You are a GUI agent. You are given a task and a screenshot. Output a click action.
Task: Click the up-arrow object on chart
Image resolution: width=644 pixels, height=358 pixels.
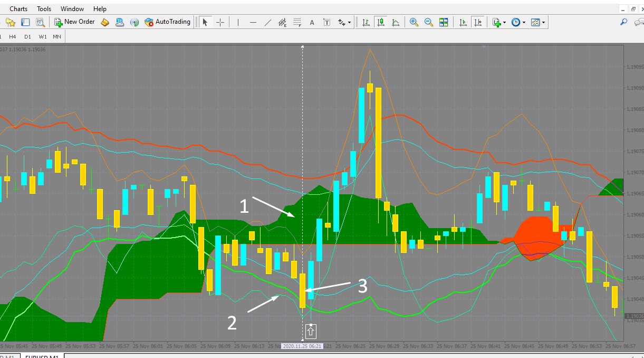(311, 331)
